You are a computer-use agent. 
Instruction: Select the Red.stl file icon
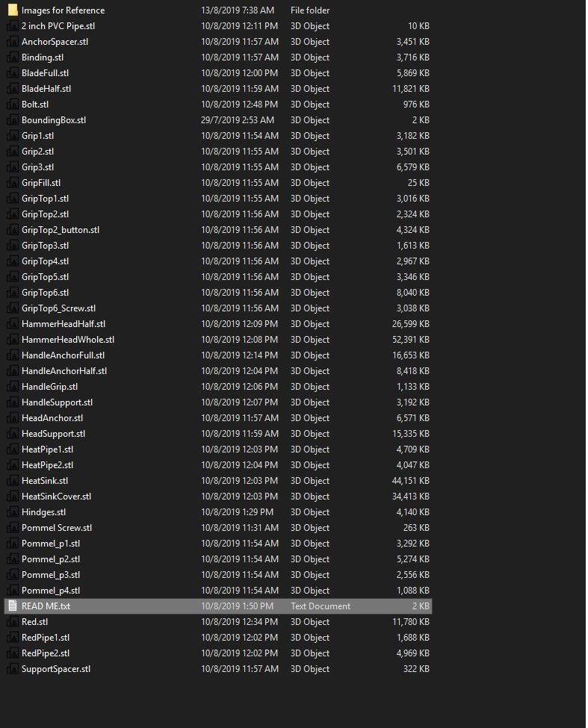[12, 622]
